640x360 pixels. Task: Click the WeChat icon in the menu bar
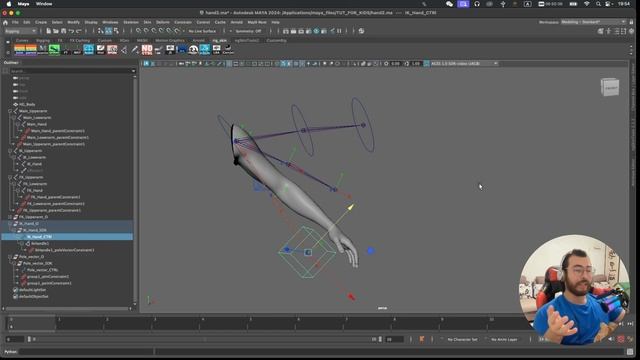tap(449, 4)
